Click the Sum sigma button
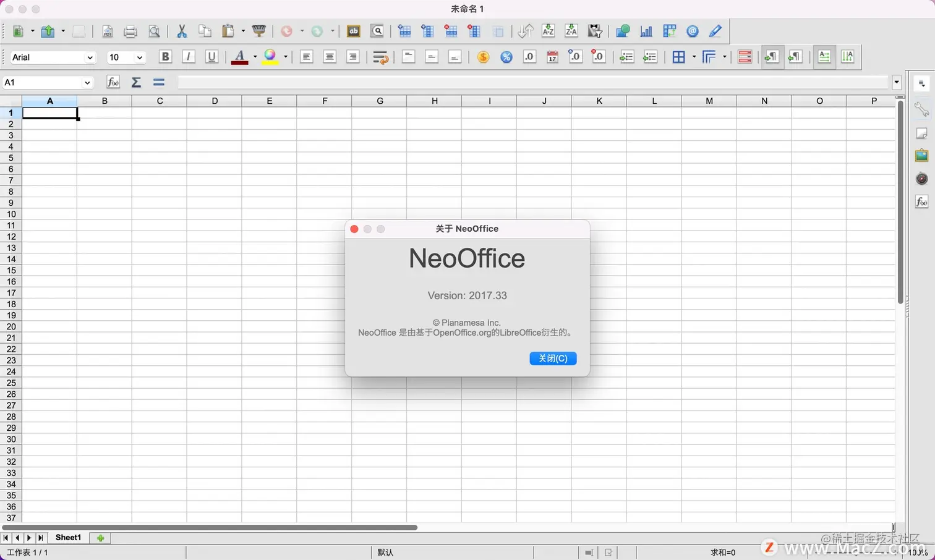 136,82
